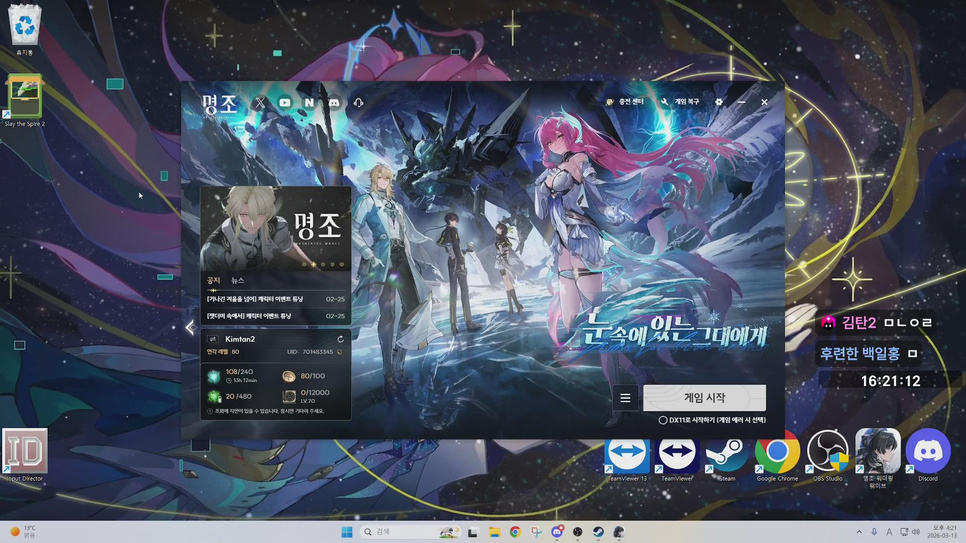Copy the UID with the copy icon
The image size is (966, 543).
340,352
